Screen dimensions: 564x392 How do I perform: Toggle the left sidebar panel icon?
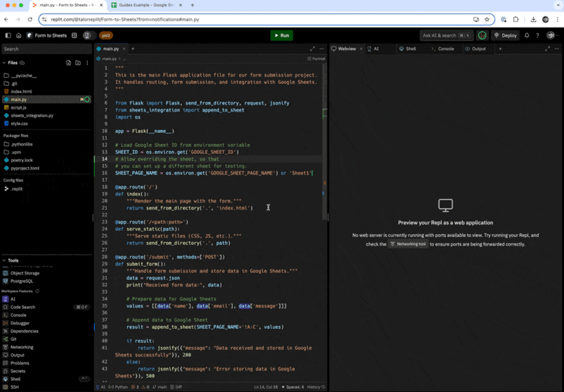click(8, 36)
